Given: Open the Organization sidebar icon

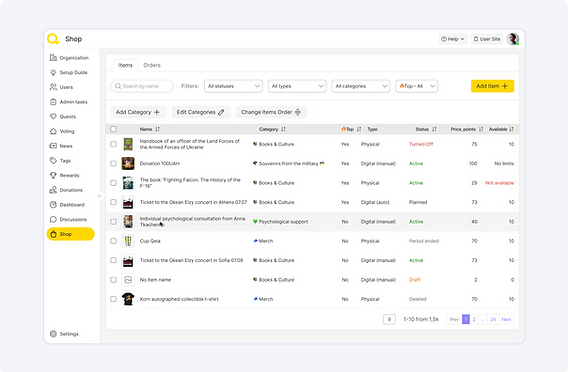Looking at the screenshot, I should click(53, 58).
